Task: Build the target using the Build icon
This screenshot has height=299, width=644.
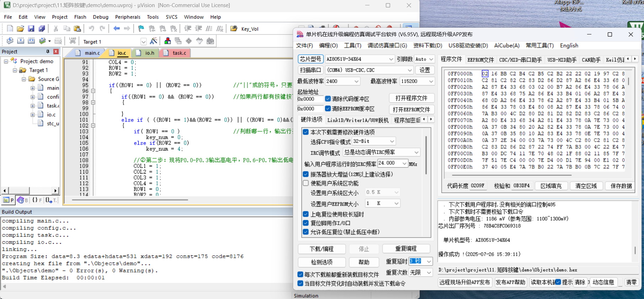Action: [21, 41]
